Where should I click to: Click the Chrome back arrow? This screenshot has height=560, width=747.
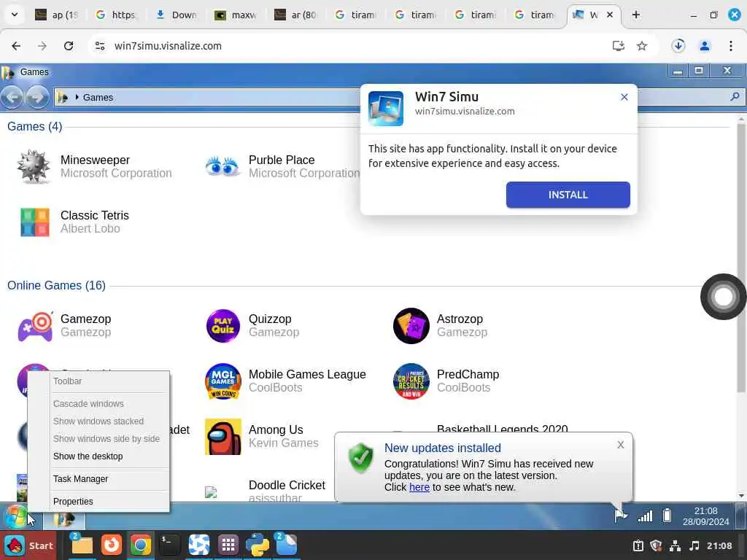tap(16, 46)
